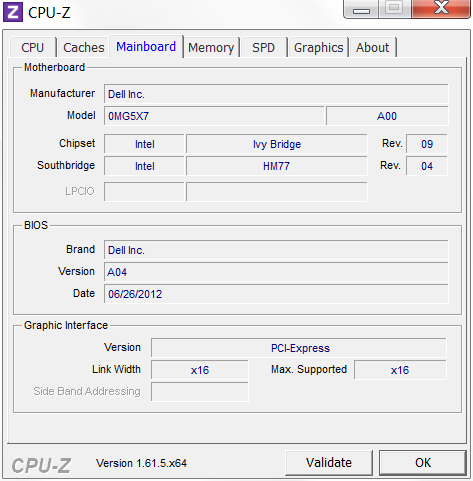The image size is (473, 481).
Task: Open the Caches tab
Action: click(84, 48)
